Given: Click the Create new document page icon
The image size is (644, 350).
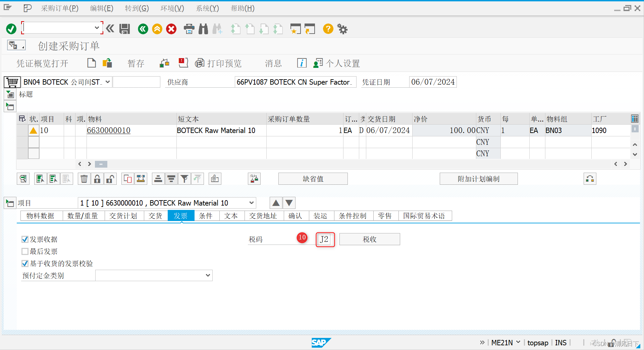Looking at the screenshot, I should point(91,63).
